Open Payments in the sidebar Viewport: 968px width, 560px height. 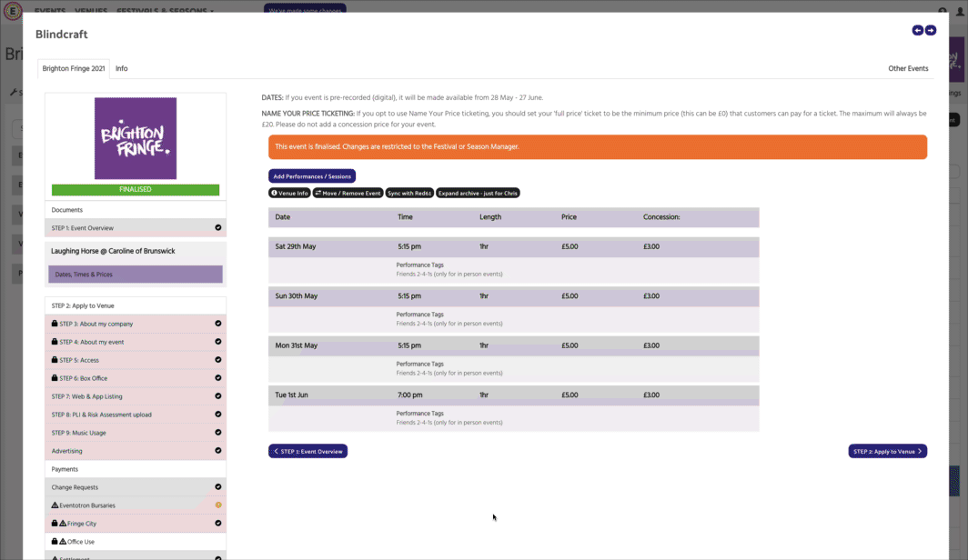(136, 469)
